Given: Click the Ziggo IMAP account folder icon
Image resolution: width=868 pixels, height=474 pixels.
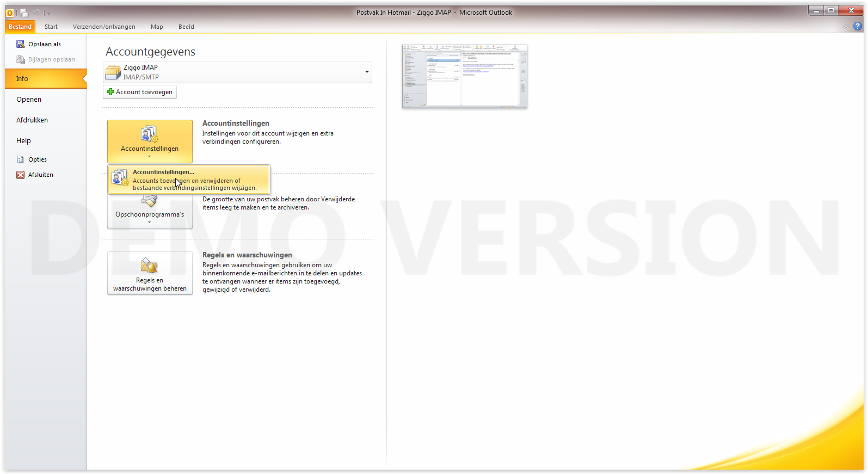Looking at the screenshot, I should [x=113, y=72].
